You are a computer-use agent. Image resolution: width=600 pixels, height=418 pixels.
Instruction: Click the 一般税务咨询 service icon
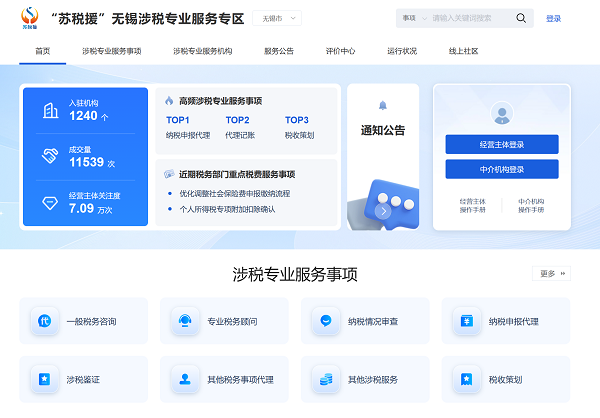[44, 321]
